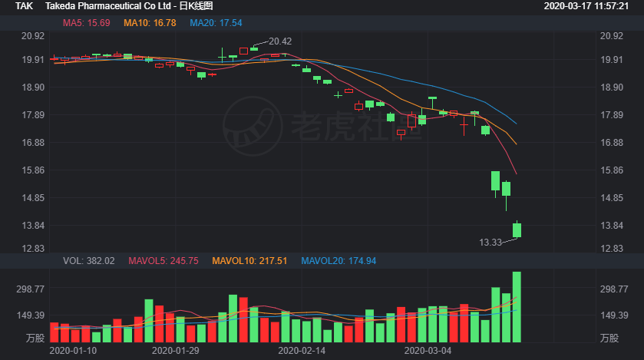Click the last green candlestick near 13.84

click(x=517, y=230)
